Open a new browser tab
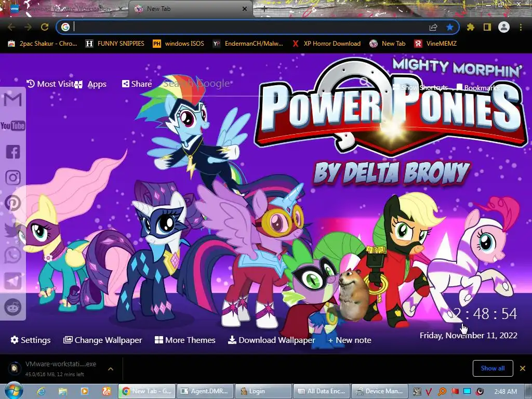 tap(264, 9)
